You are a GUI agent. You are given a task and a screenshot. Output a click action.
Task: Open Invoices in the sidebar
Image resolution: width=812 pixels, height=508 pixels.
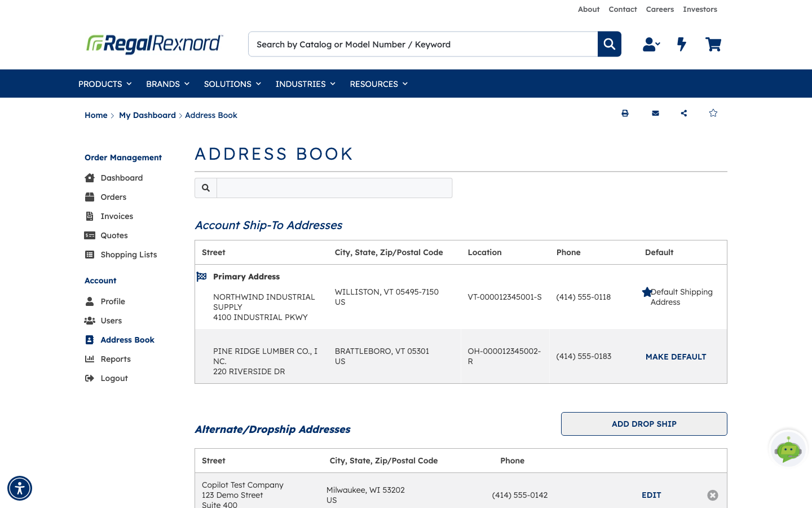[109, 216]
